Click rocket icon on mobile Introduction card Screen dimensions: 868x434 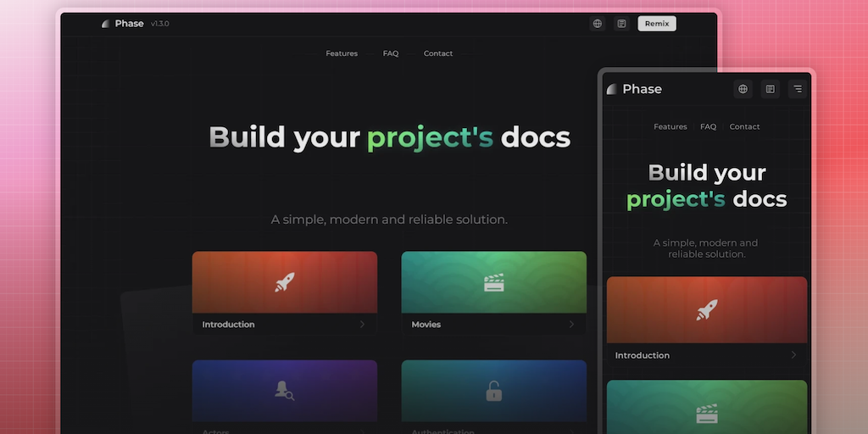coord(707,310)
